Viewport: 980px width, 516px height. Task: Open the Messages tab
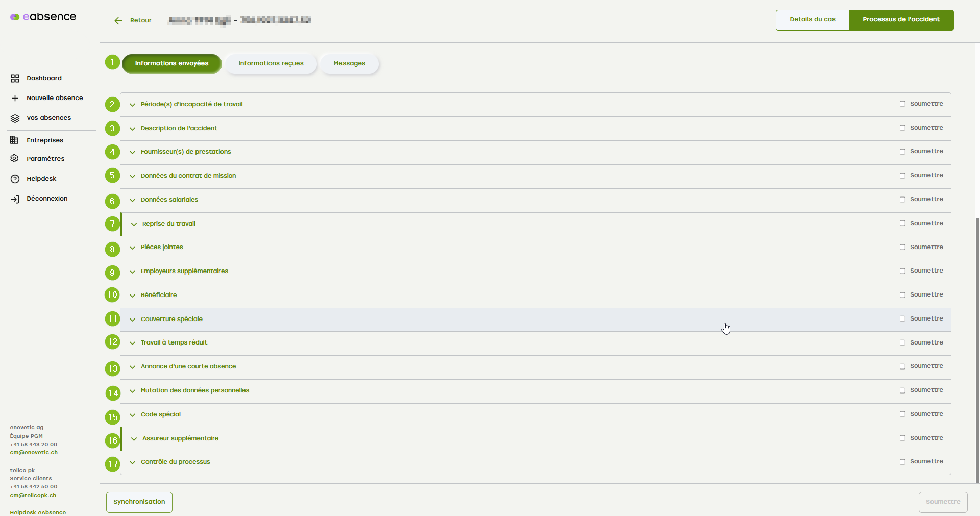[349, 64]
